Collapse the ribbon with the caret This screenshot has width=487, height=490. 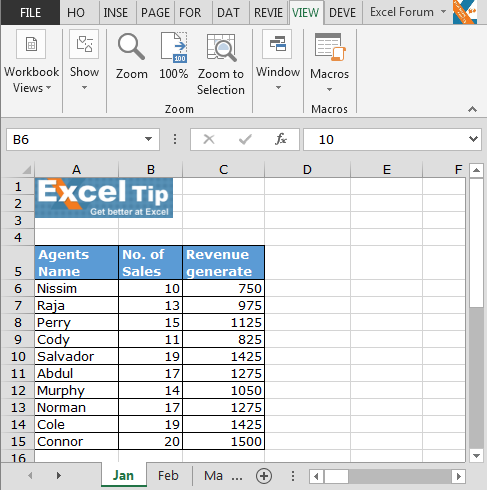(472, 109)
